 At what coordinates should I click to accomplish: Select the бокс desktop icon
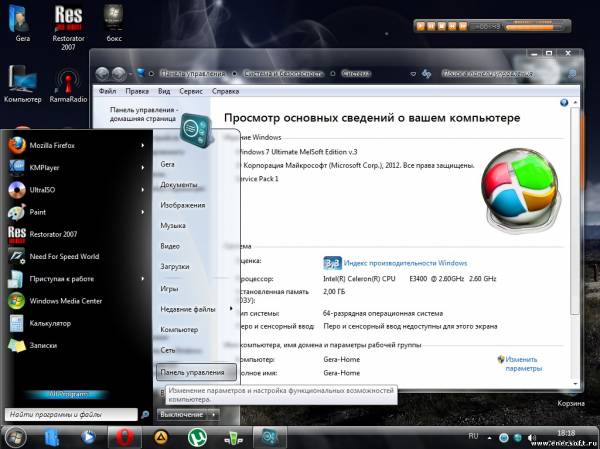(114, 23)
